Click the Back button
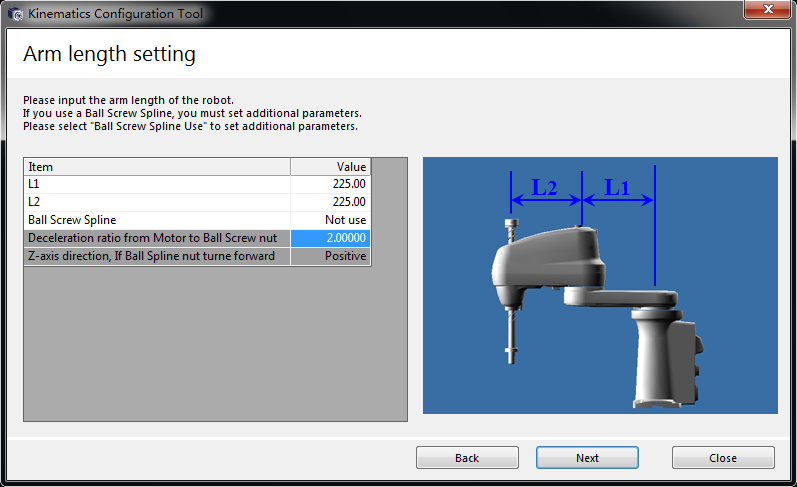797x487 pixels. pos(467,458)
